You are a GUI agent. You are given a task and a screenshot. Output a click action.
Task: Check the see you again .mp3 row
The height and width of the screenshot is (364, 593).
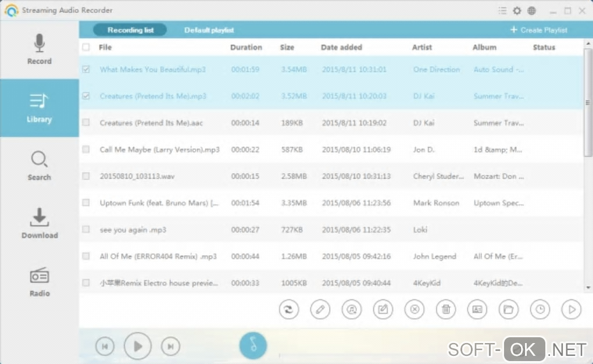[86, 229]
